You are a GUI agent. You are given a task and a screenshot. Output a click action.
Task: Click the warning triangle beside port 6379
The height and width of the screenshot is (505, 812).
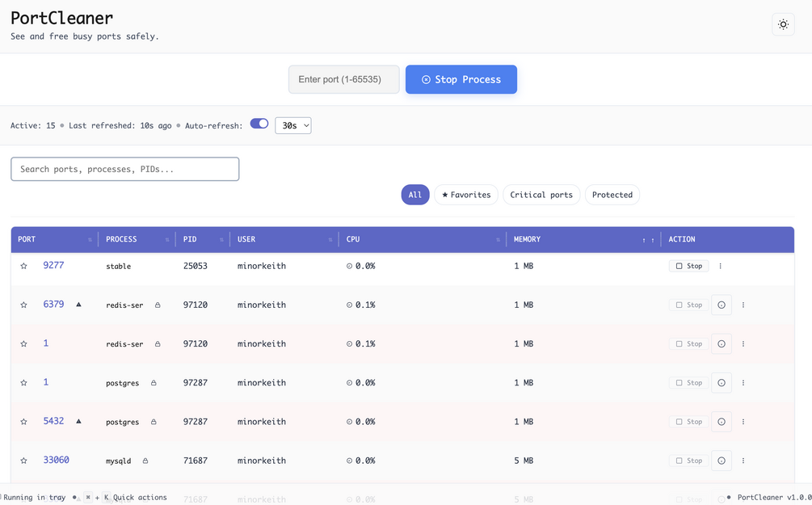pyautogui.click(x=78, y=305)
